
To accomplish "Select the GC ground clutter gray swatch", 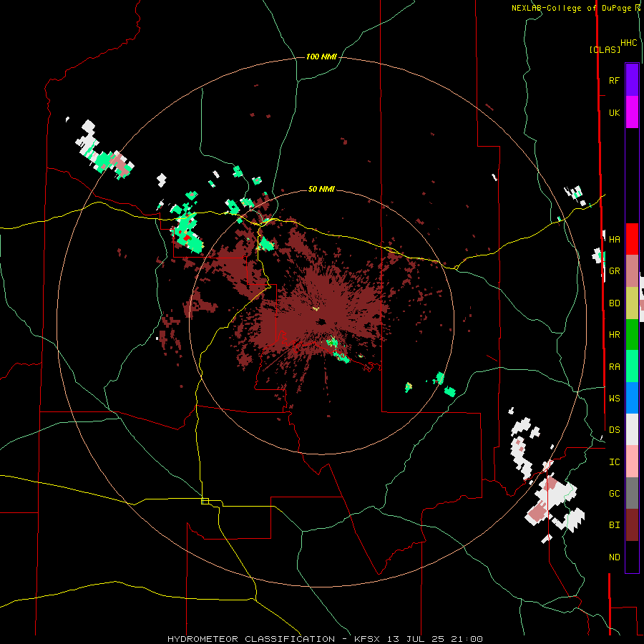I will pos(632,493).
